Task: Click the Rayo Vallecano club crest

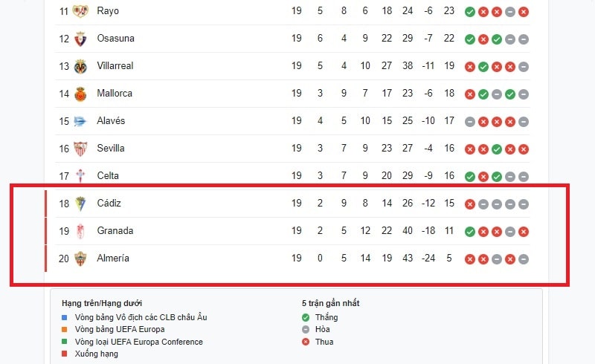Action: pyautogui.click(x=80, y=11)
